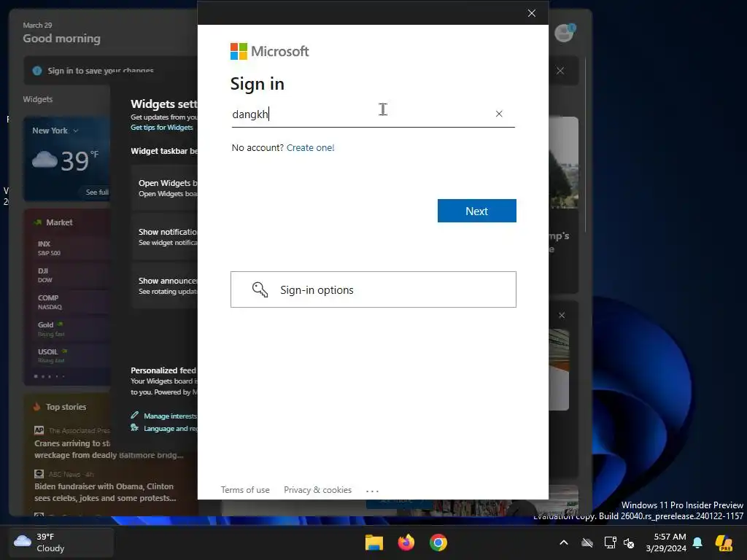Open Terms of use link
This screenshot has width=747, height=560.
[x=245, y=489]
